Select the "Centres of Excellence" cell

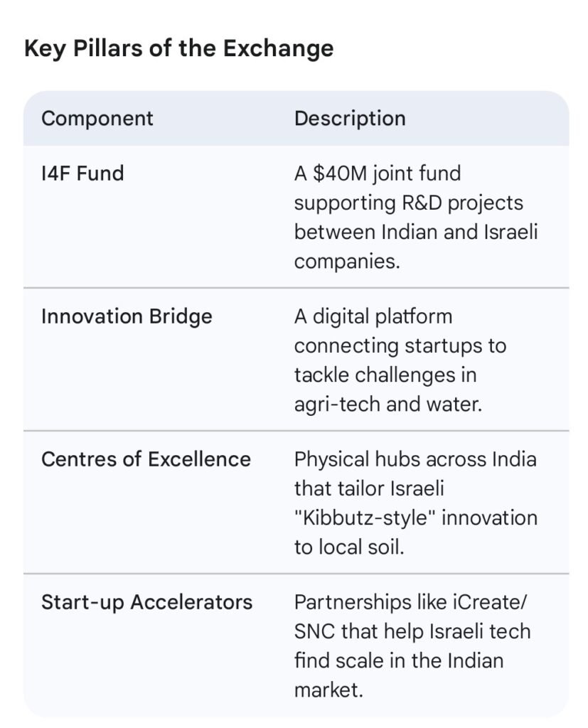146,459
